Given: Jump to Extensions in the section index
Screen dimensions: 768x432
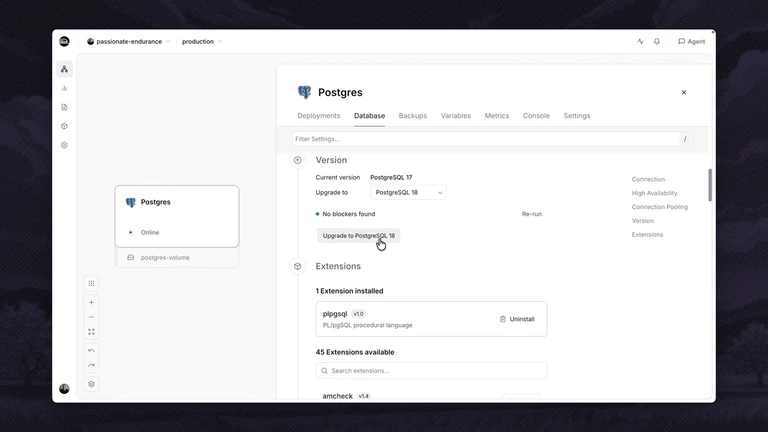Looking at the screenshot, I should pos(647,235).
